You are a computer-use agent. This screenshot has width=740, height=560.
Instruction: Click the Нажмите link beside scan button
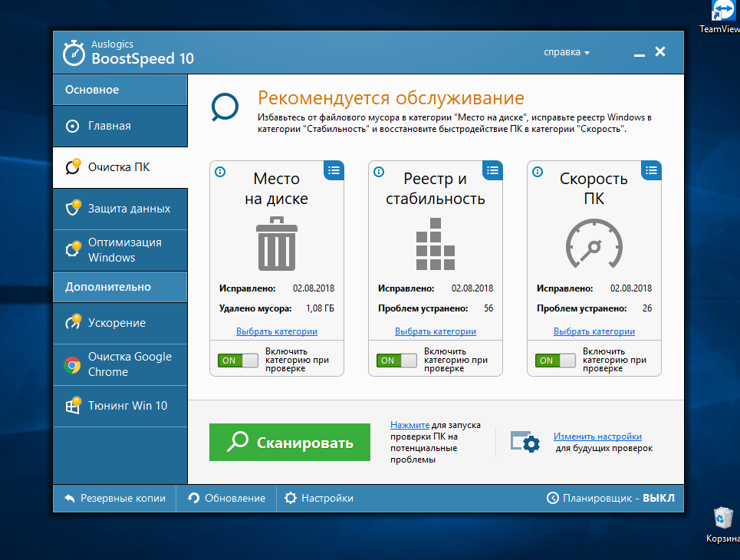409,425
